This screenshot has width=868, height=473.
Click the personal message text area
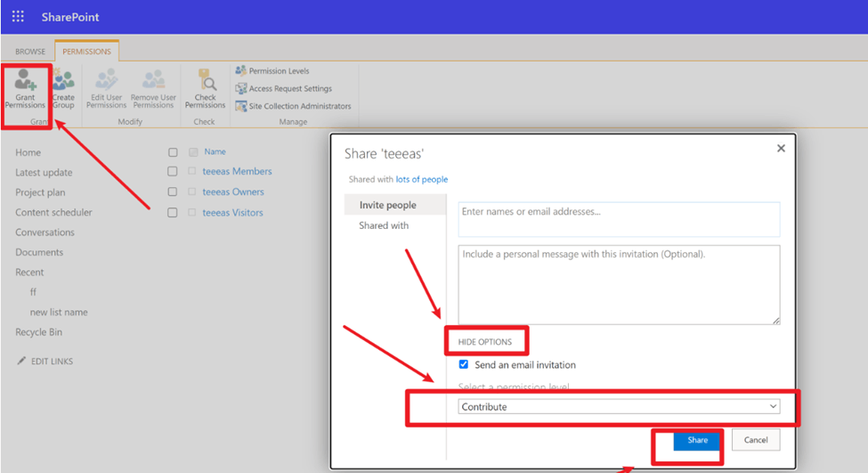pos(619,285)
